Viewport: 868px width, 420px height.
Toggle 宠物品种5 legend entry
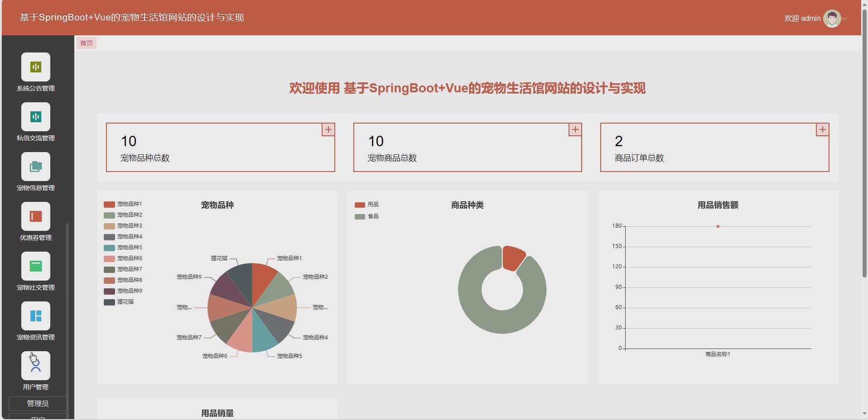click(123, 248)
